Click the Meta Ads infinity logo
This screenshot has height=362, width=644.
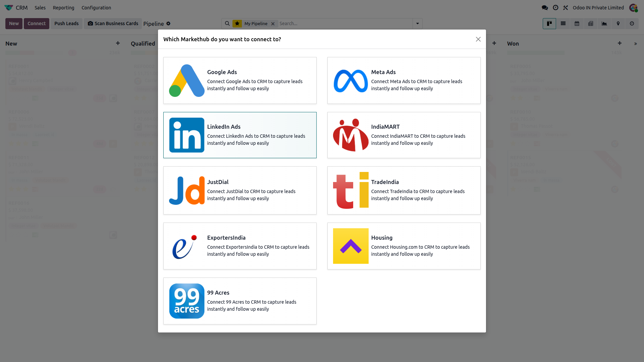tap(351, 81)
